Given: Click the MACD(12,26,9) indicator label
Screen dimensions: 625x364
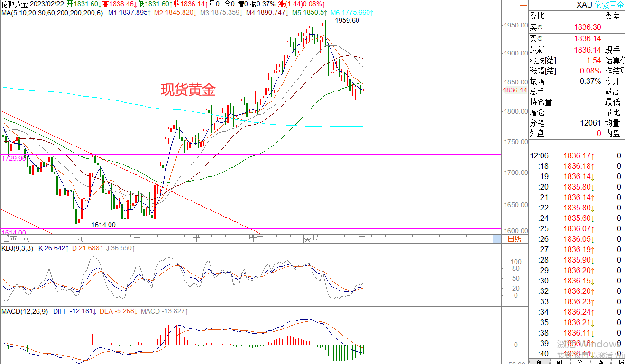Looking at the screenshot, I should click(x=24, y=311).
